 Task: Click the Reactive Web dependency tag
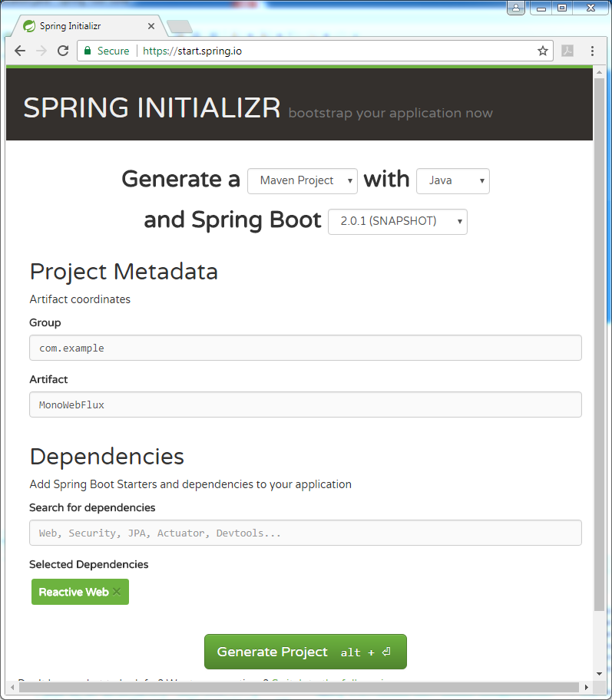point(80,592)
